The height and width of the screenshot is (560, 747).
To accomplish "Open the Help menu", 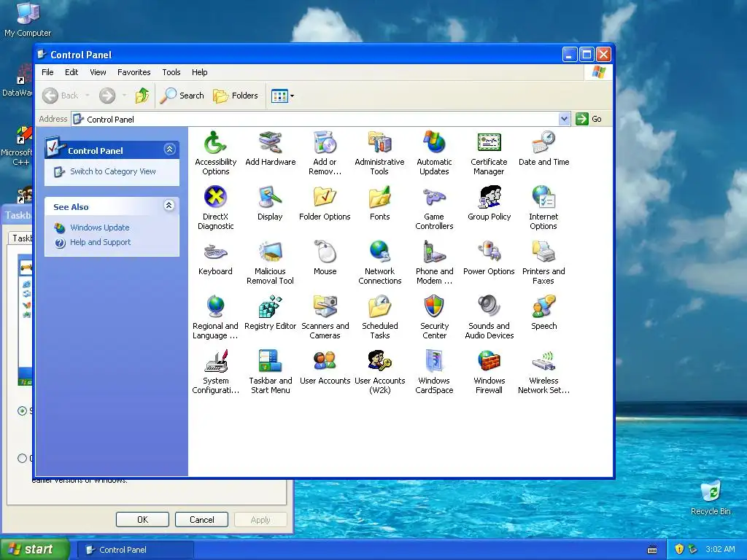I will pos(200,72).
